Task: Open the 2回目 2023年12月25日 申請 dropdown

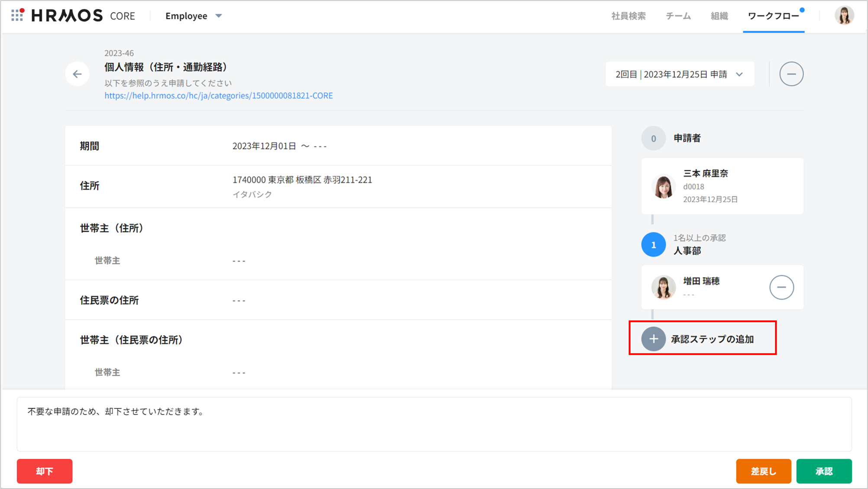Action: [679, 74]
